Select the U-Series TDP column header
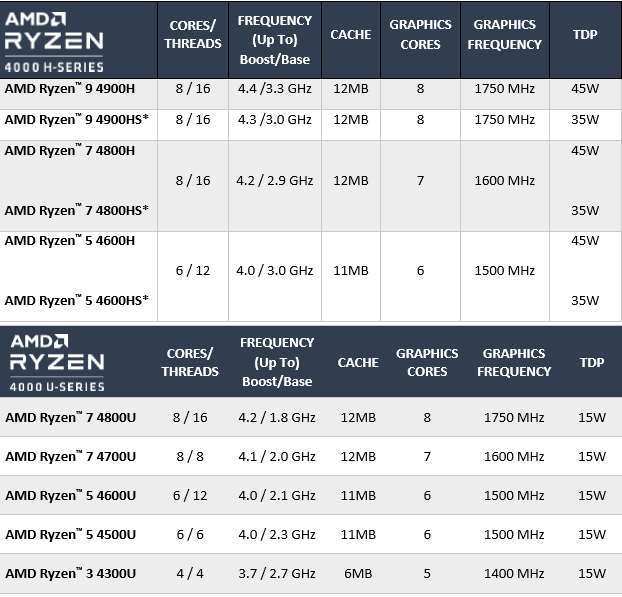Screen dimensions: 622x597 pos(592,362)
